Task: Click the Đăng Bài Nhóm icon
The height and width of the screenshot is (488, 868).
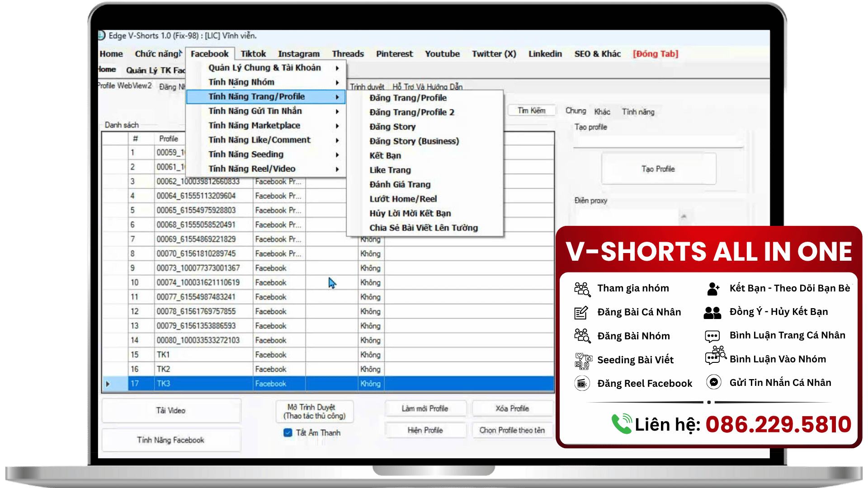Action: click(582, 336)
